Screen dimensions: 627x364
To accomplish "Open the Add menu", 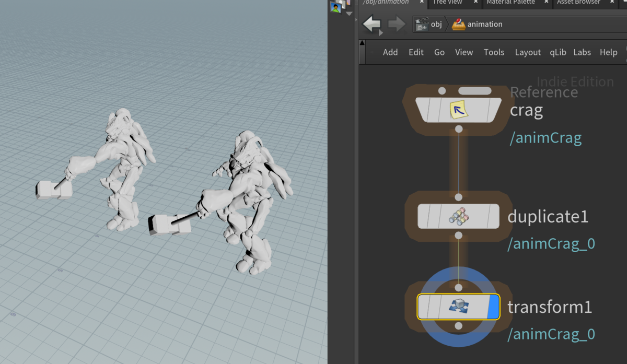I will 390,52.
